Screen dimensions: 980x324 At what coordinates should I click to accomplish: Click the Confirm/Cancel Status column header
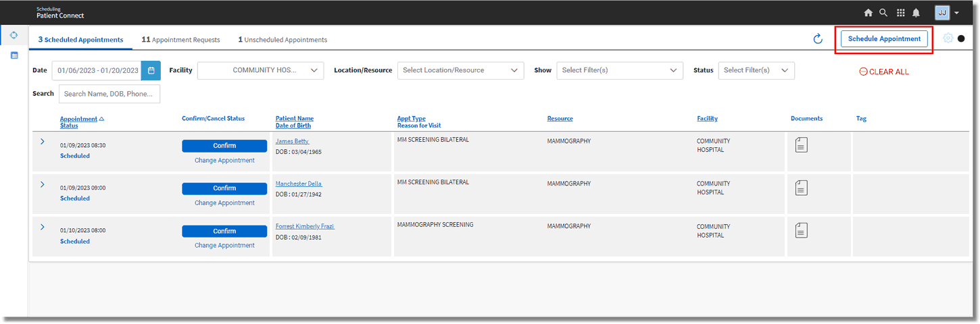(214, 119)
